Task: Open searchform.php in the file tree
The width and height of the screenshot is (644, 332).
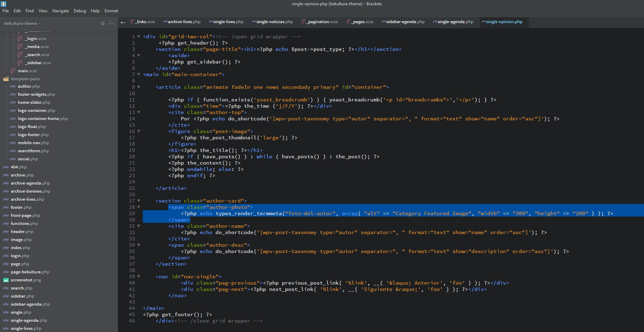Action: pyautogui.click(x=33, y=151)
